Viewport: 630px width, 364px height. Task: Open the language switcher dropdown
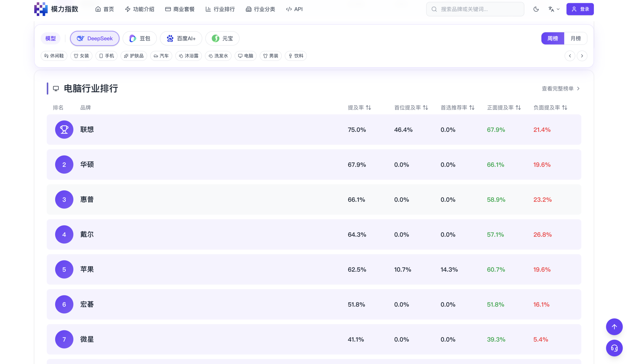[554, 9]
